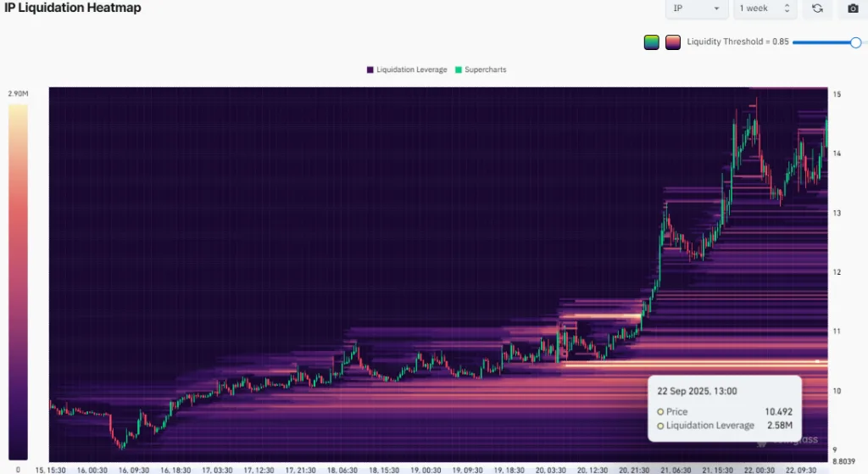This screenshot has width=868, height=474.
Task: Select the pink-red color scheme swatch
Action: 672,42
